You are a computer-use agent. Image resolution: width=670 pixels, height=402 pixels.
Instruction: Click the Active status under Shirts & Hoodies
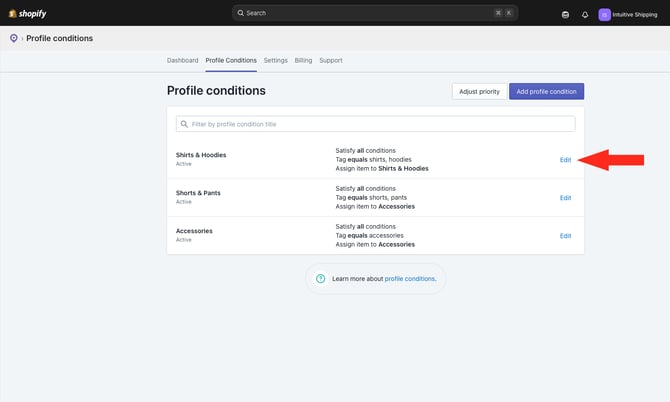click(x=184, y=164)
